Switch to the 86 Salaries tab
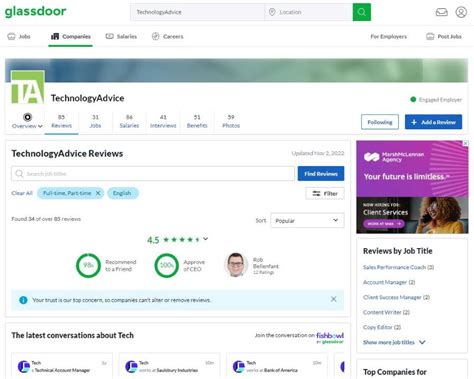The image size is (474, 379). coord(129,121)
